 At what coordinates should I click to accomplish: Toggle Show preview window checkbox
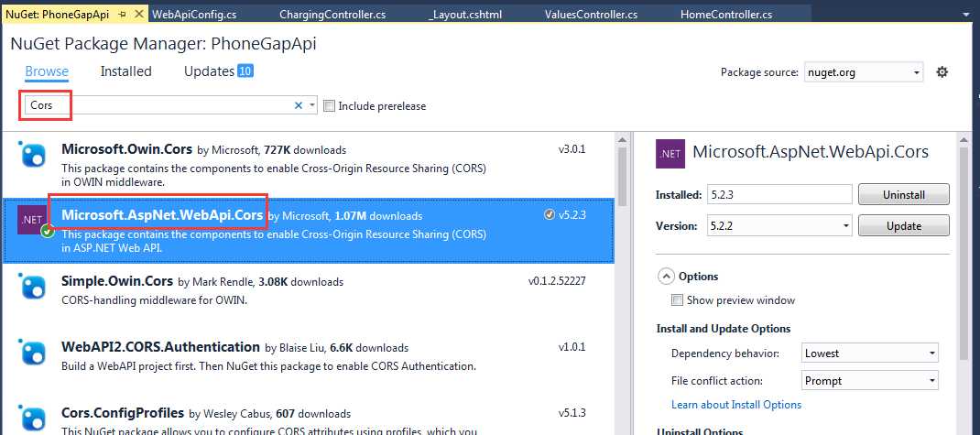(x=677, y=300)
